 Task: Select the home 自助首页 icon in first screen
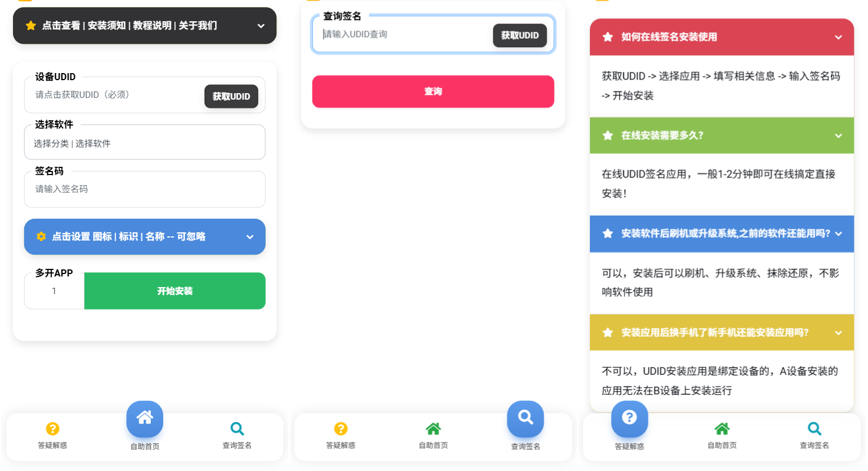coord(144,419)
